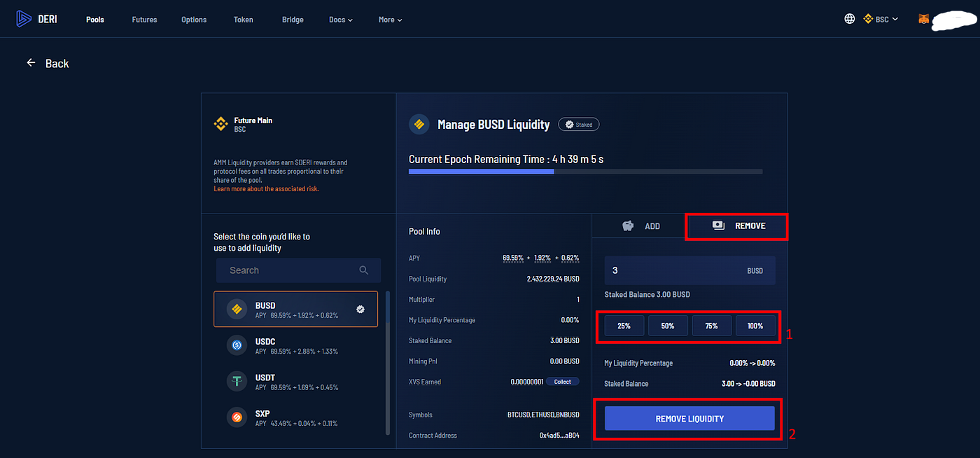The image size is (980, 458).
Task: Click the Pool Liquidity value 2,432,229.24 BUSD
Action: point(553,279)
